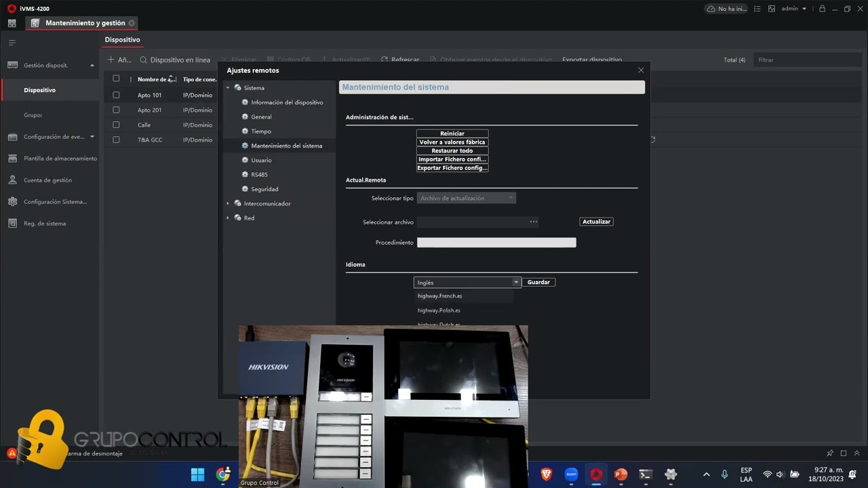The image size is (868, 488).
Task: Collapse the Gestión disposit. section
Action: click(92, 66)
